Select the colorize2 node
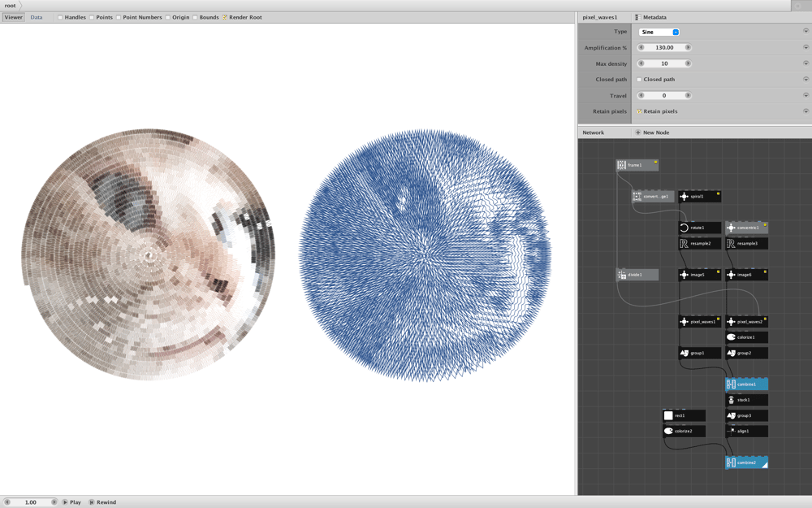This screenshot has width=812, height=508. (684, 432)
